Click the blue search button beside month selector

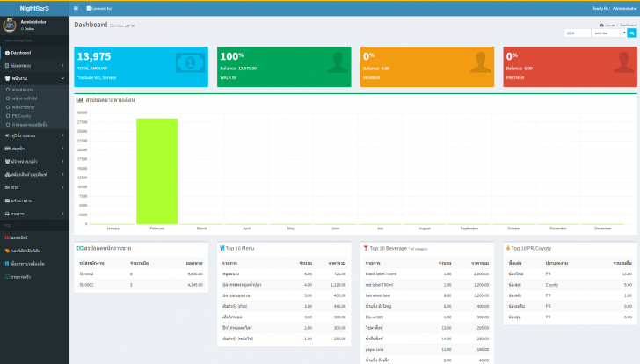tap(632, 33)
